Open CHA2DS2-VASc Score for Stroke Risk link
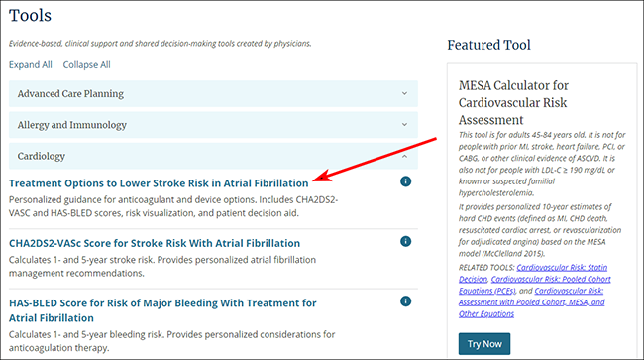This screenshot has height=360, width=644. [x=155, y=243]
